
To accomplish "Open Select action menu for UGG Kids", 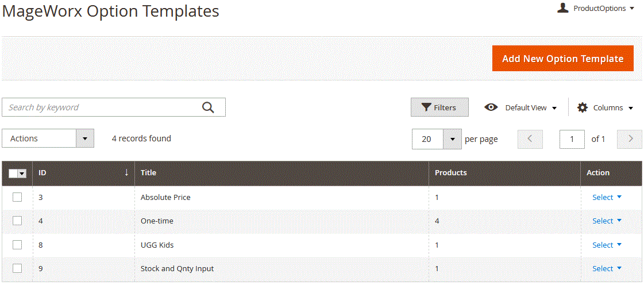I will pyautogui.click(x=607, y=245).
